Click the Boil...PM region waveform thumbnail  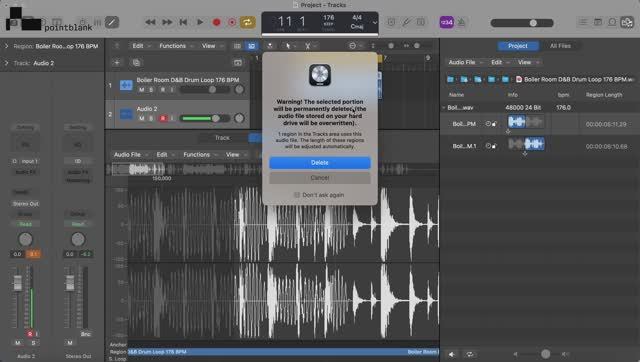click(526, 122)
